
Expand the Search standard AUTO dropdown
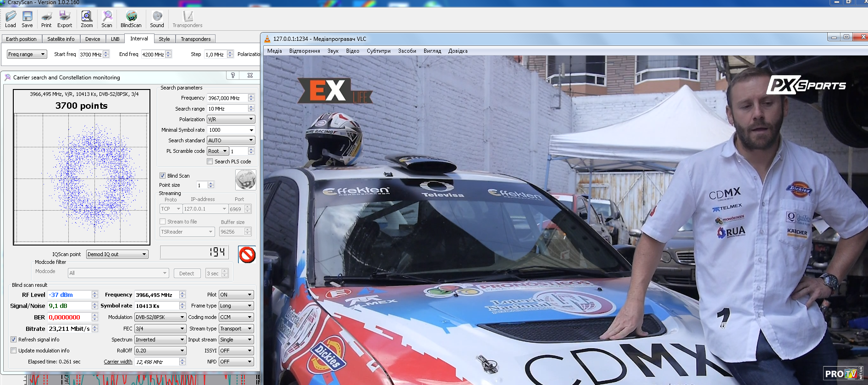231,140
